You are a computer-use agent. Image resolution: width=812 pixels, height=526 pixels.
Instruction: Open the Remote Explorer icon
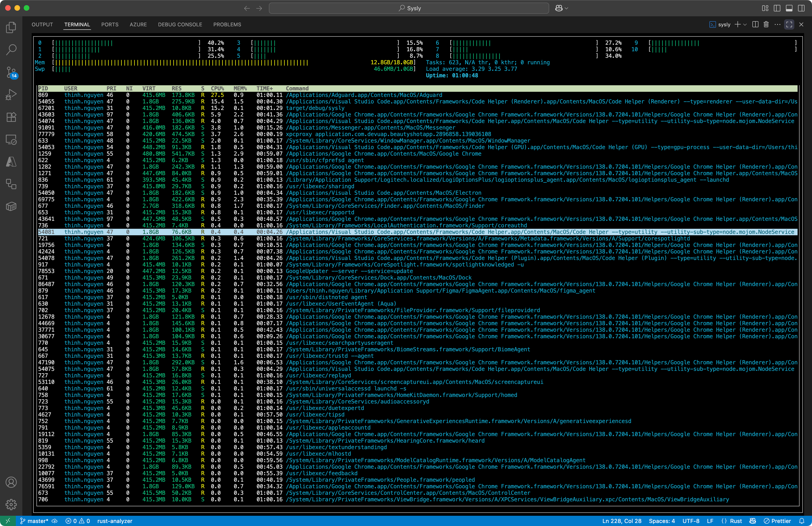point(11,140)
